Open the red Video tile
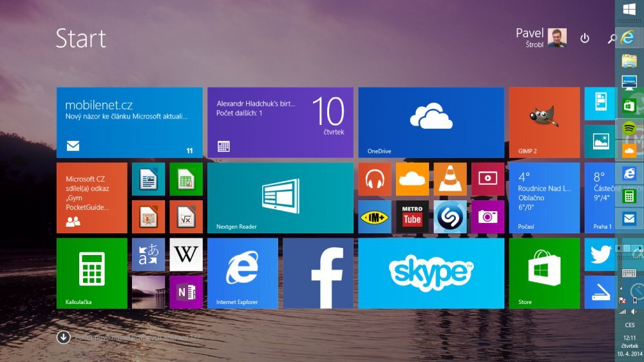The image size is (644, 362). pyautogui.click(x=488, y=179)
